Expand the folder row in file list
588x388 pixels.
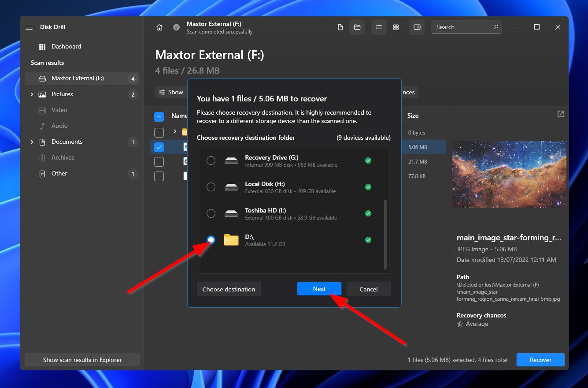tap(175, 132)
